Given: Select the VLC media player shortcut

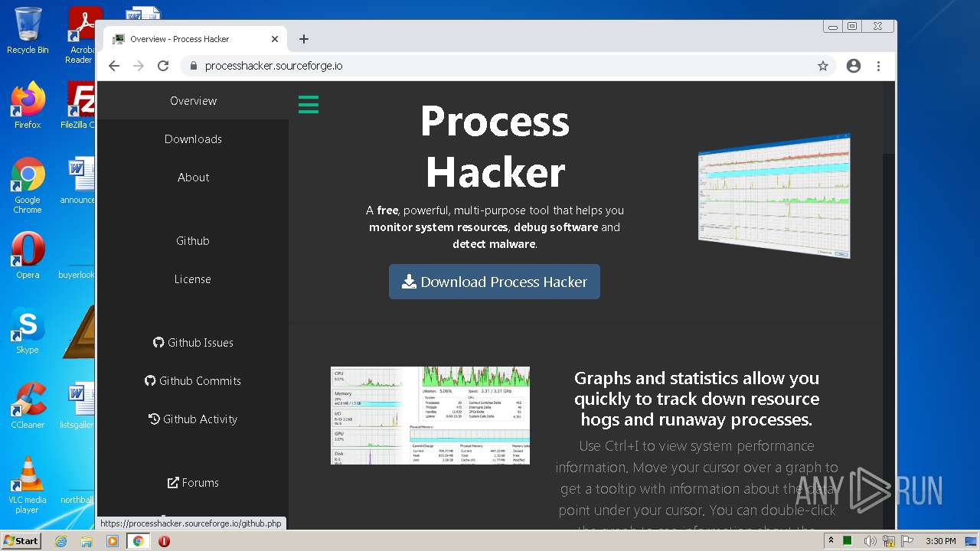Looking at the screenshot, I should [x=28, y=485].
